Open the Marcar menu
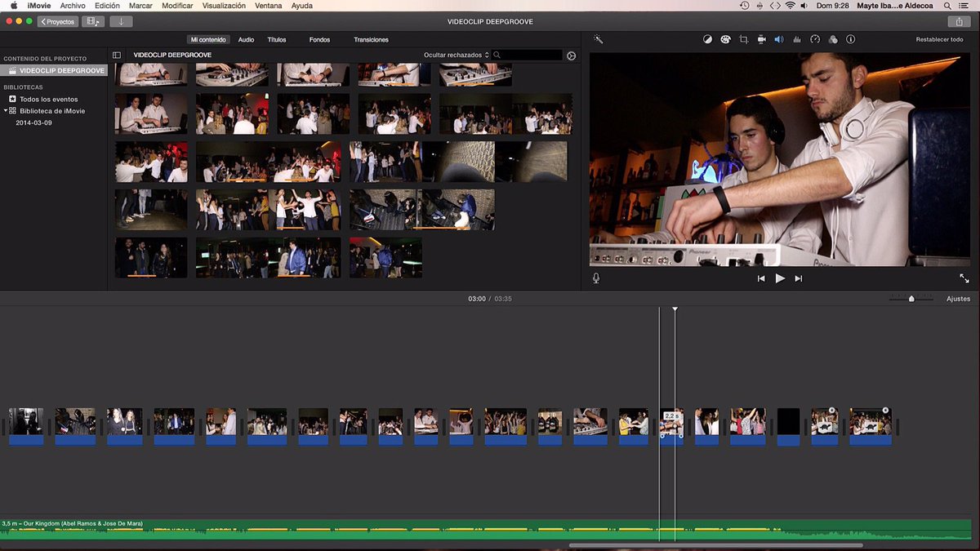Viewport: 980px width, 551px height. click(140, 6)
